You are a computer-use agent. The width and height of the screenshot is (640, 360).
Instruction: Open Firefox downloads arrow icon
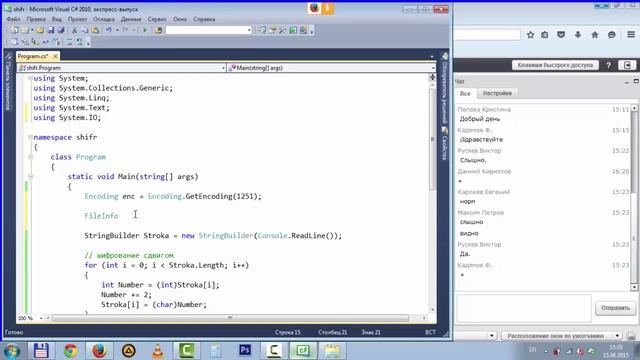(x=578, y=35)
